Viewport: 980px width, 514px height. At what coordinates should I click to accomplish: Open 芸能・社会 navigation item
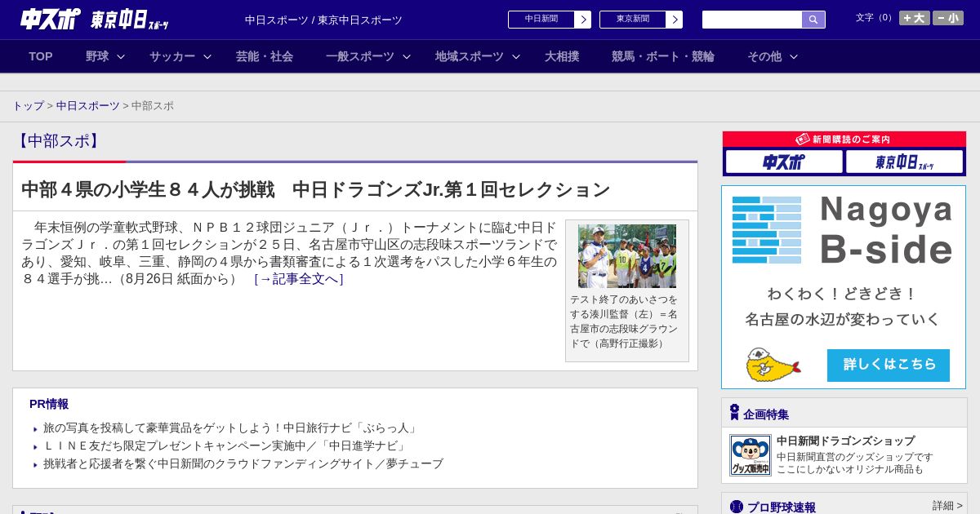(265, 56)
